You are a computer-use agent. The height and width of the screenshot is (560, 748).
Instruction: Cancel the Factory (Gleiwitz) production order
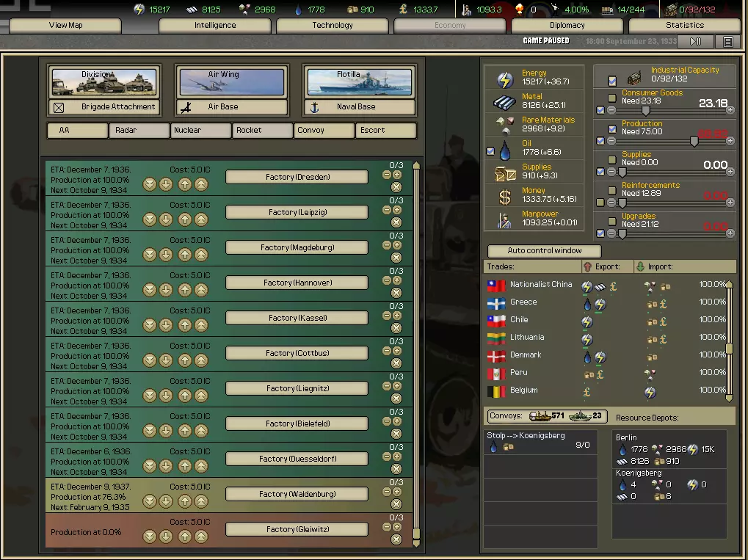coord(396,539)
